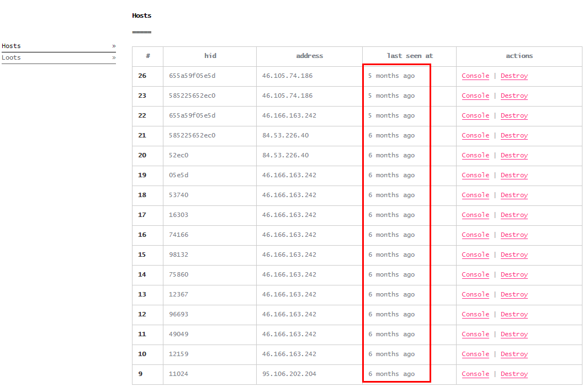Screen dimensions: 588x392
Task: Open Console for host 10
Action: click(x=475, y=354)
